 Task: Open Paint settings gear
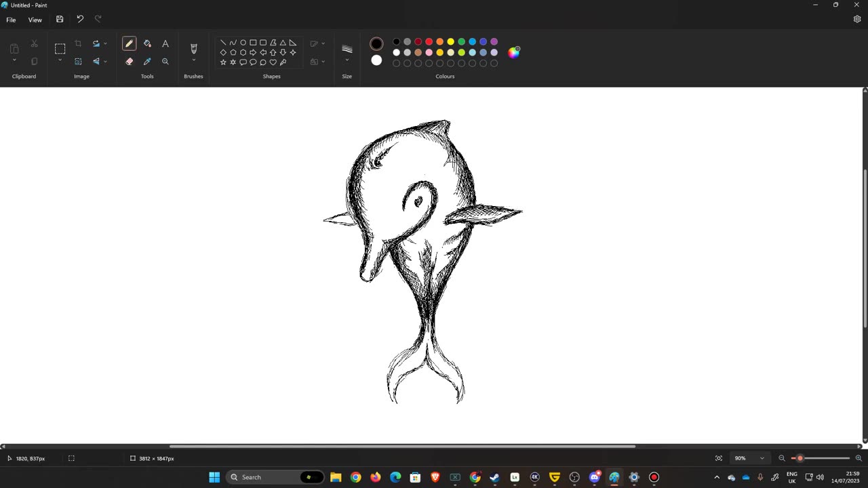[857, 20]
